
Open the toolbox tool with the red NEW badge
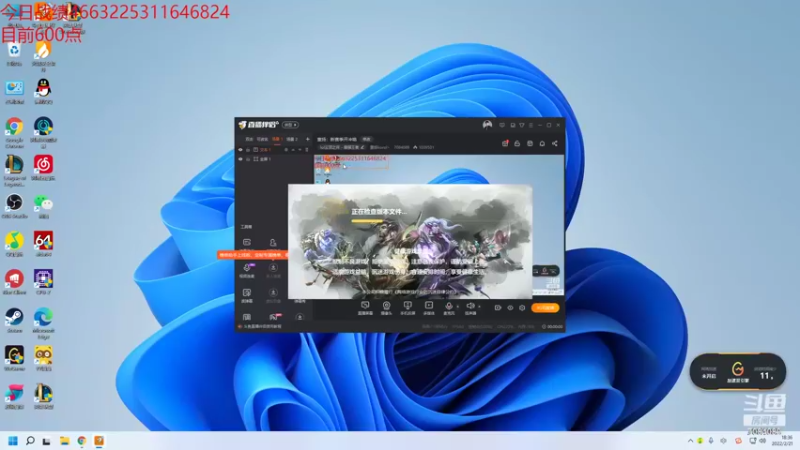tap(275, 317)
